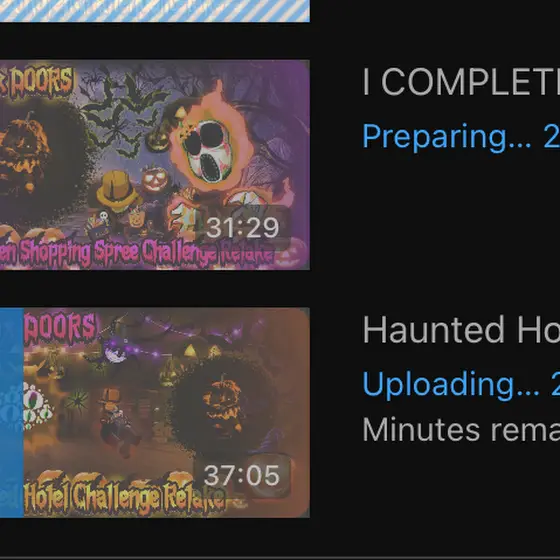Click the pink DOORS logo in second thumbnail
The image size is (560, 560).
tap(60, 329)
